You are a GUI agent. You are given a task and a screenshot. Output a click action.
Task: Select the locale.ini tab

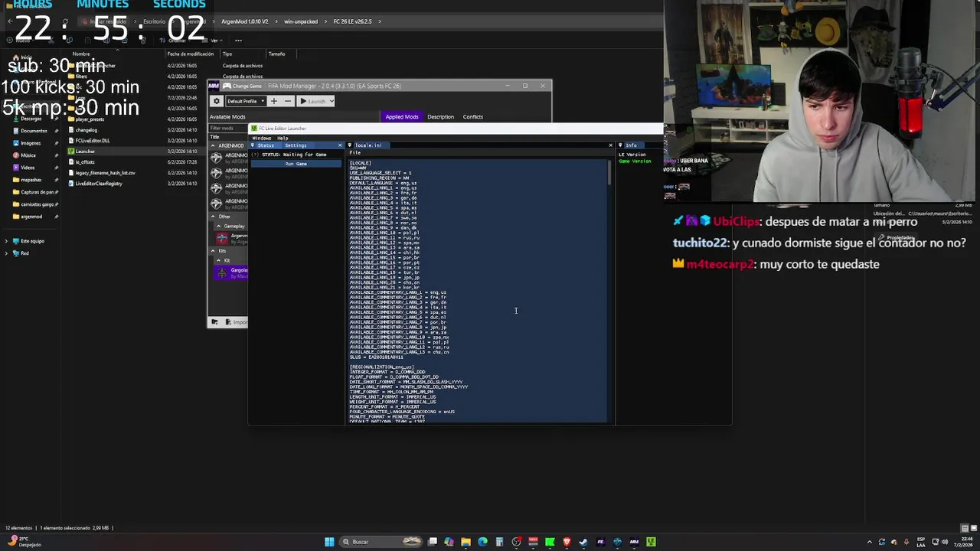point(367,145)
